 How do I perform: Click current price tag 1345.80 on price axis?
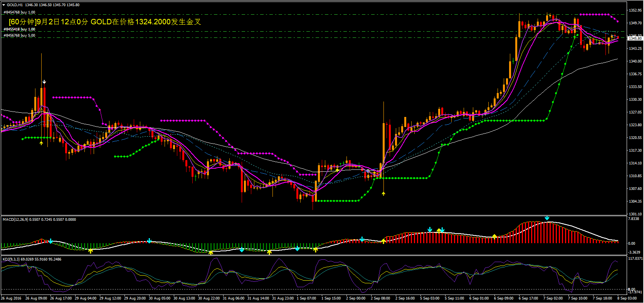635,39
